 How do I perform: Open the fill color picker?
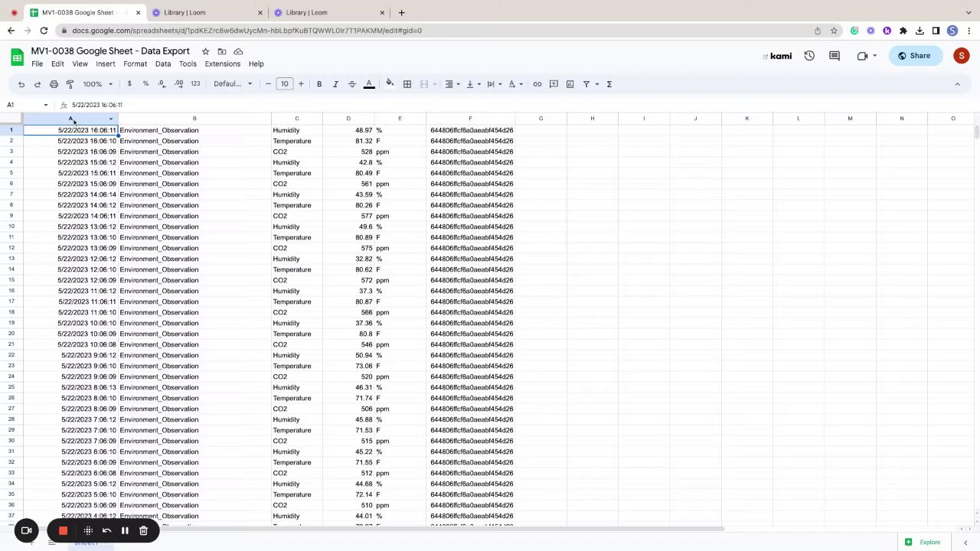point(390,84)
